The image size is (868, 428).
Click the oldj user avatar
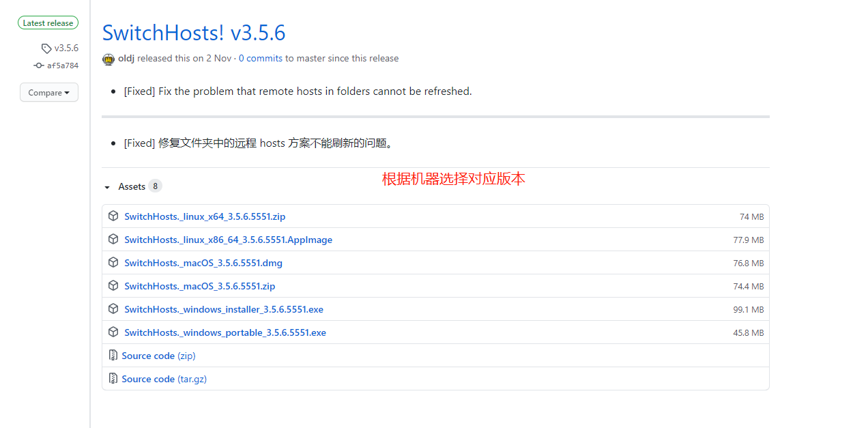108,59
